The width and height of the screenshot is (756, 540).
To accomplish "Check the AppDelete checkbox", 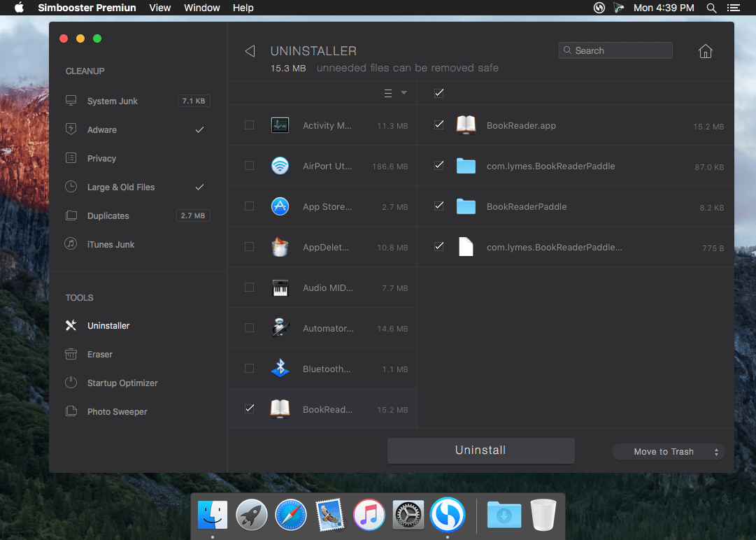I will [249, 246].
